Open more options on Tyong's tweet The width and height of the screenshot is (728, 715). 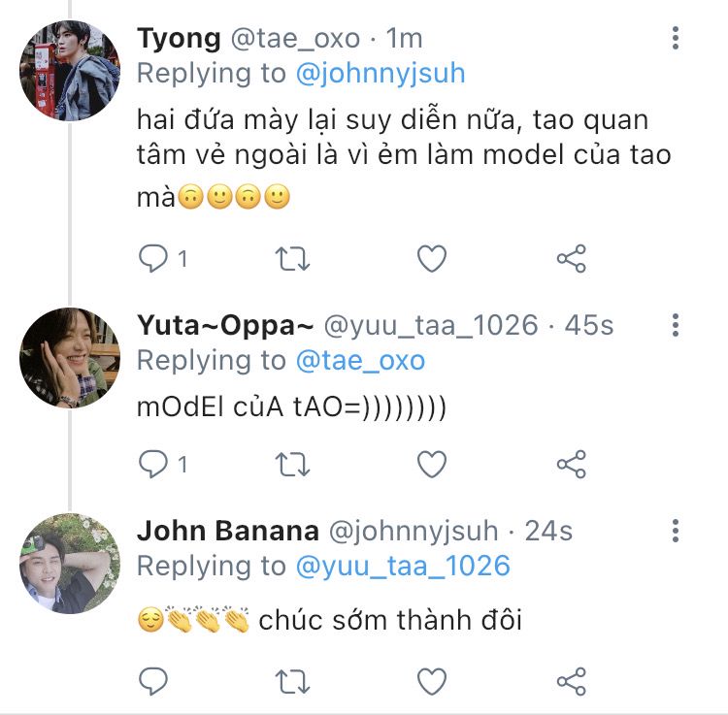pos(676,39)
